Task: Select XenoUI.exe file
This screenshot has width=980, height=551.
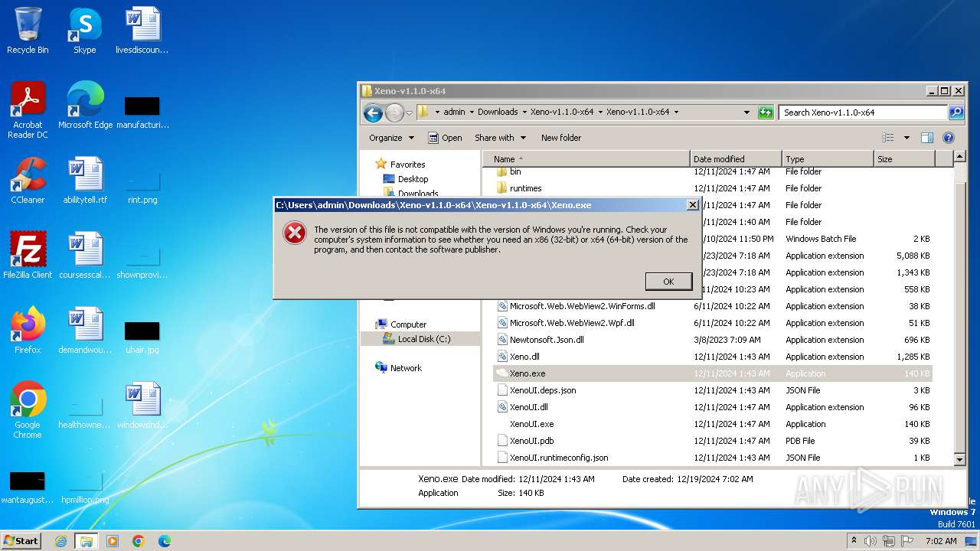Action: pos(531,424)
